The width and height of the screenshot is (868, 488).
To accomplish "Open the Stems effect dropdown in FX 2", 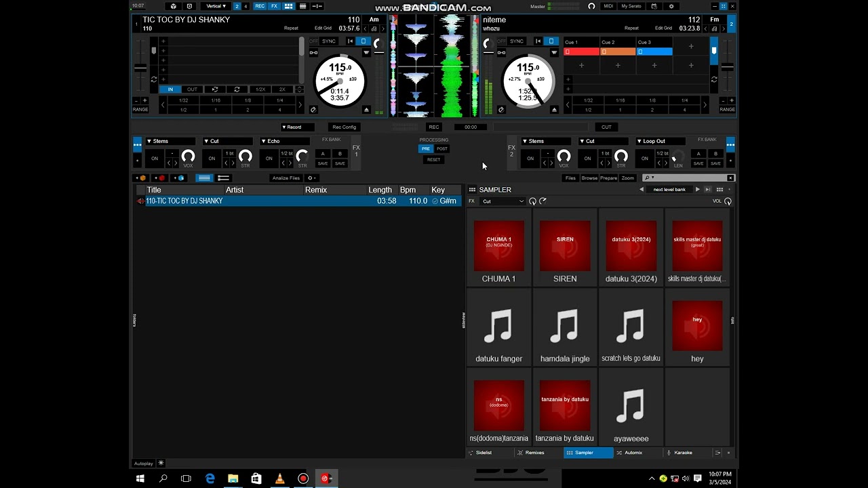I will (x=547, y=142).
